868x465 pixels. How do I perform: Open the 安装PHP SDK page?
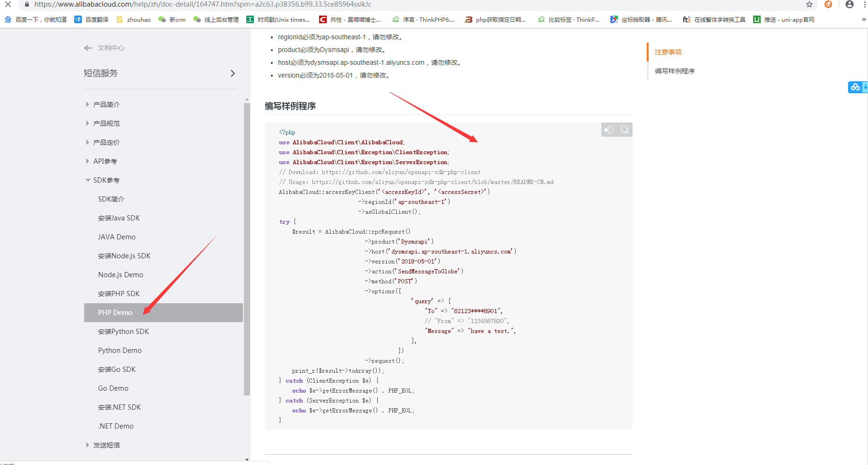[x=119, y=294]
